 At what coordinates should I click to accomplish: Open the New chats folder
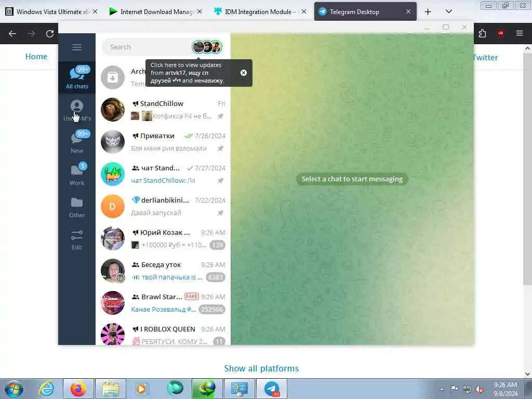coord(77,142)
